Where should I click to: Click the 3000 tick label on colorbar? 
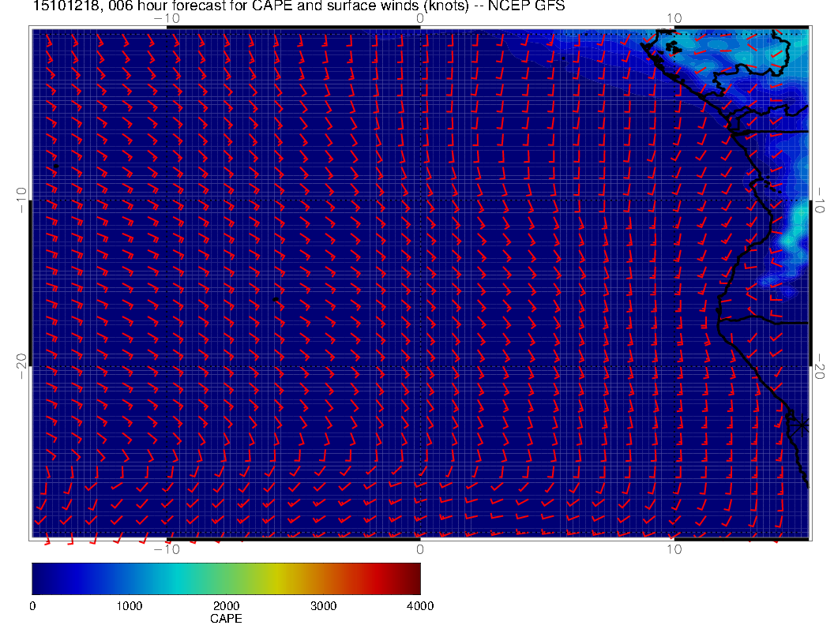(323, 605)
